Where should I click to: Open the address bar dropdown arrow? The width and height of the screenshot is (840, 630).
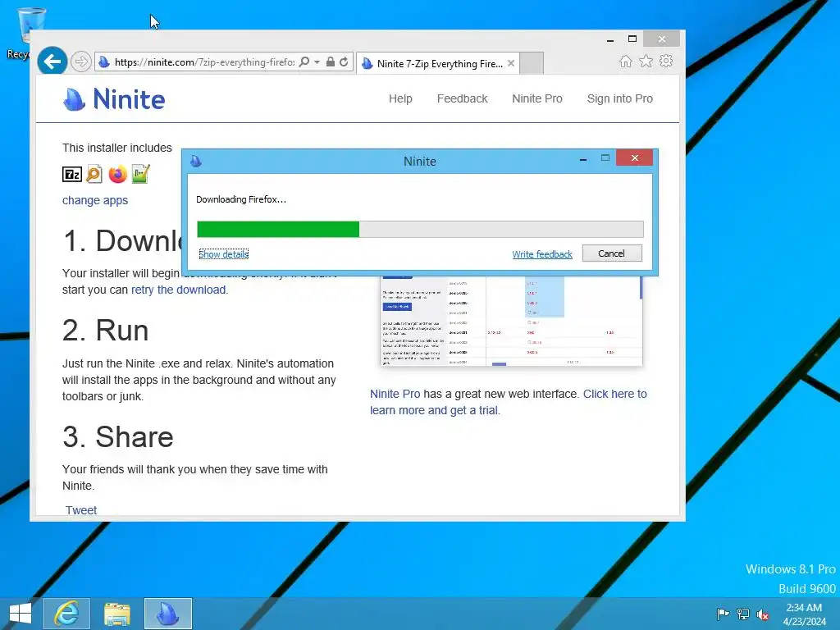coord(317,62)
